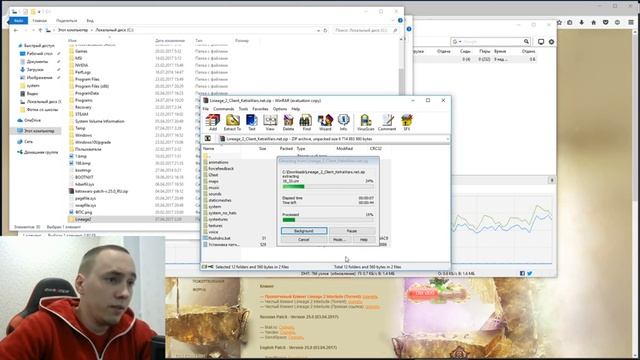640x360 pixels.
Task: Open the WinRAR Options menu
Action: 280,109
